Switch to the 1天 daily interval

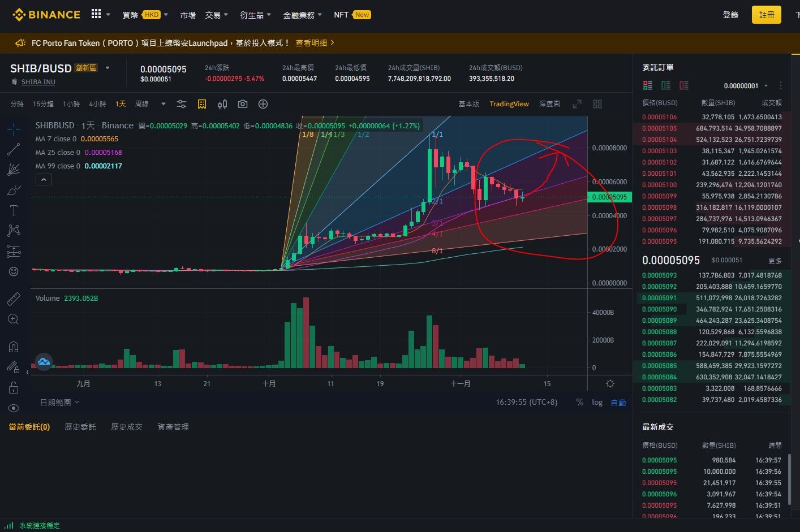click(x=121, y=104)
